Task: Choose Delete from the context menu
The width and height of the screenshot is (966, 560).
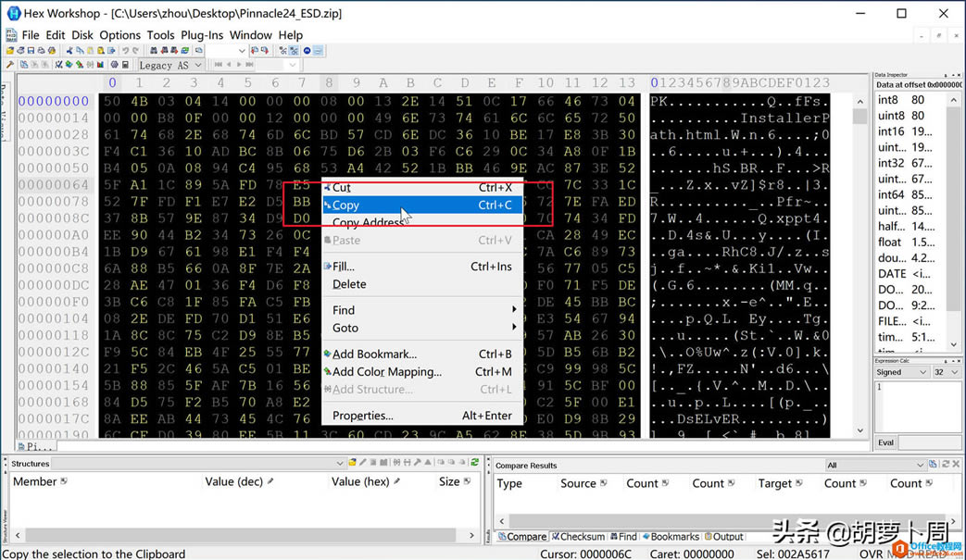Action: click(422, 284)
